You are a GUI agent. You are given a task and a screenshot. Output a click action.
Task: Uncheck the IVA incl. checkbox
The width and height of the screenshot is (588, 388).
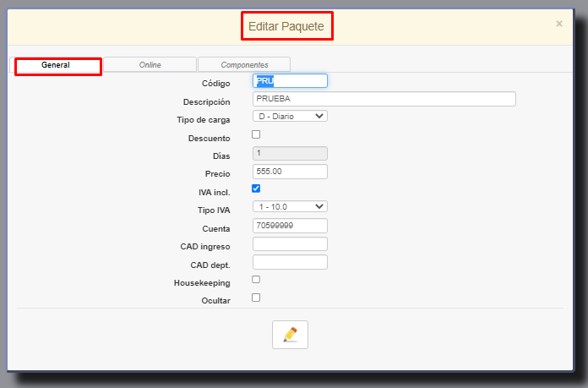click(x=256, y=189)
